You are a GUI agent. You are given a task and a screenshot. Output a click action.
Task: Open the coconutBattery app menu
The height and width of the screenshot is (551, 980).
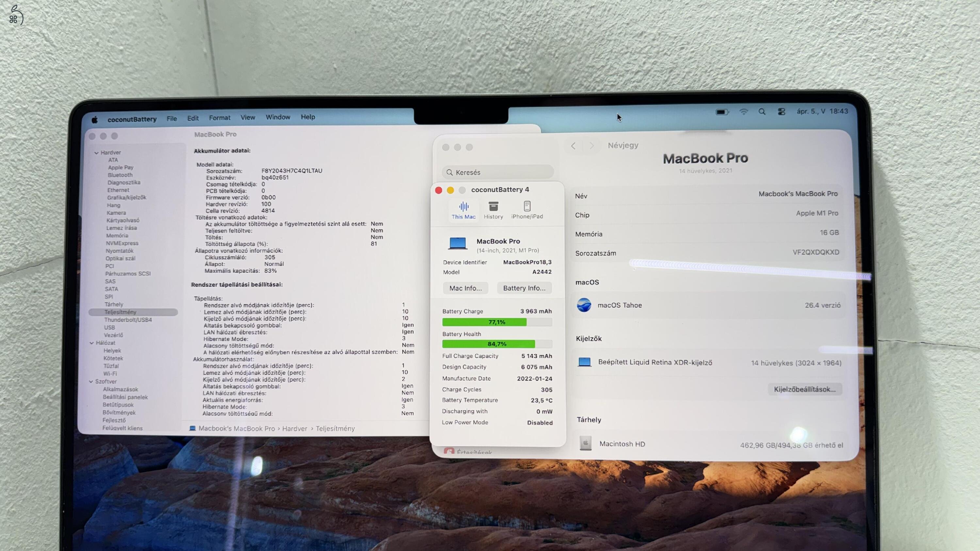132,119
